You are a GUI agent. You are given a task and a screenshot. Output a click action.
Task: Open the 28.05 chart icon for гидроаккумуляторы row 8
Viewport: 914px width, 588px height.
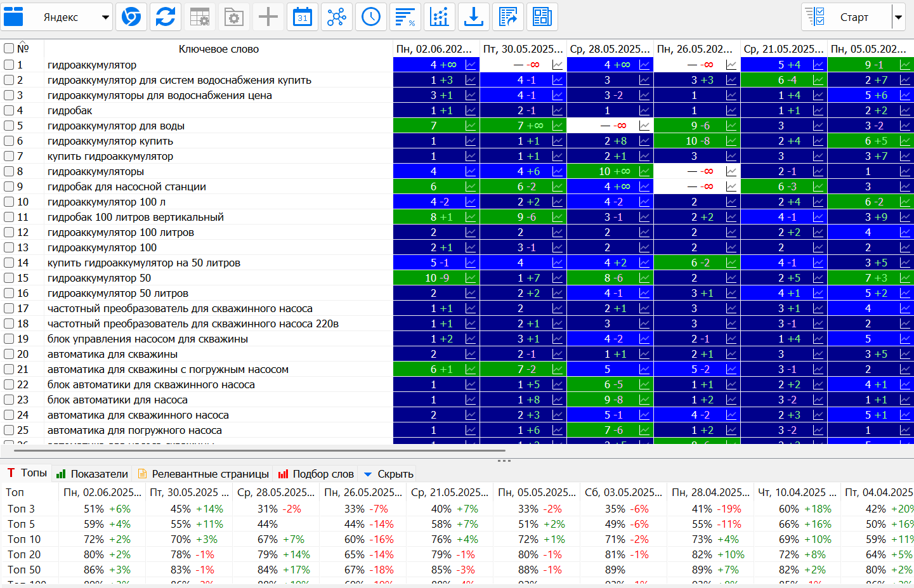(644, 171)
